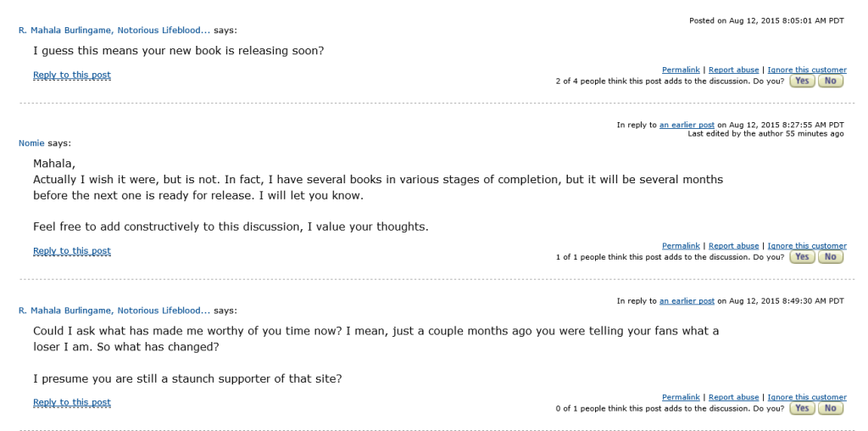Ignore this customer on the first post
868x431 pixels.
point(806,70)
